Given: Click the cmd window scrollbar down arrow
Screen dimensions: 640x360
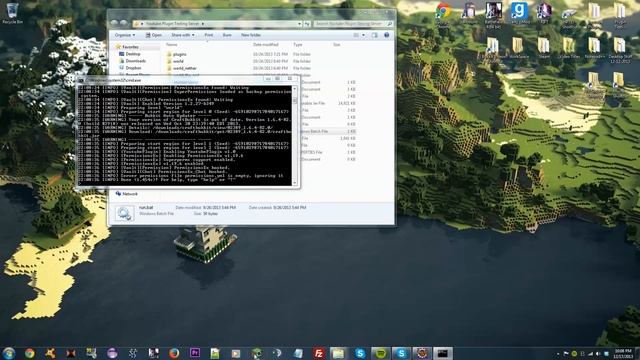Looking at the screenshot, I should coord(295,183).
